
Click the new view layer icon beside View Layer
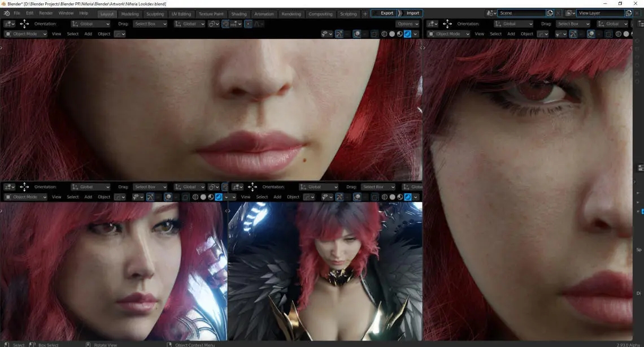628,13
